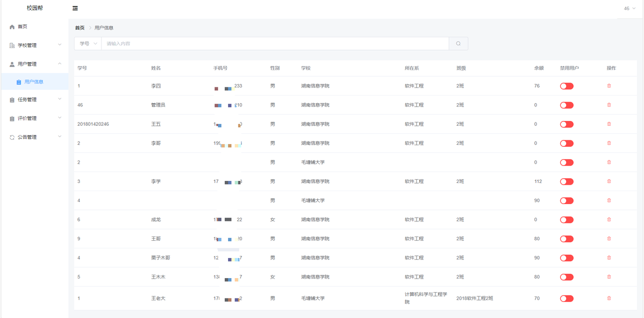Click the 用户信息 clipboard icon
Image resolution: width=644 pixels, height=318 pixels.
click(x=19, y=82)
